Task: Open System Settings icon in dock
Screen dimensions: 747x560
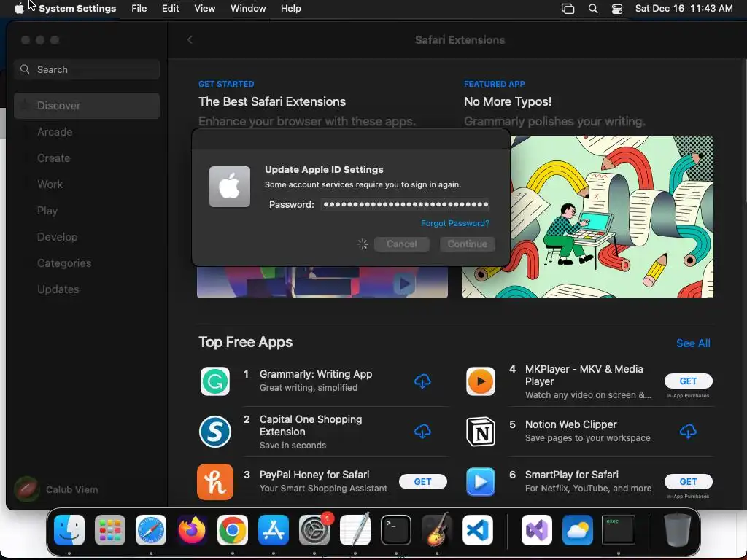Action: tap(314, 529)
